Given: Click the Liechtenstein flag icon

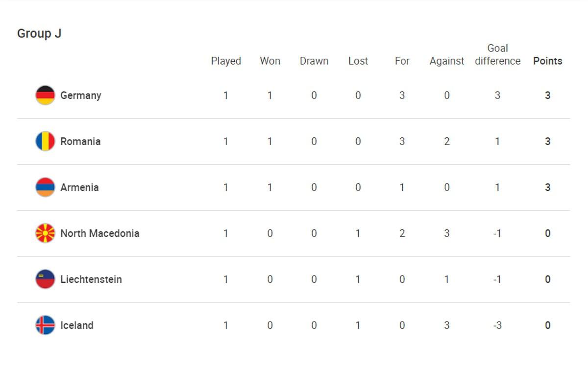Looking at the screenshot, I should tap(45, 279).
